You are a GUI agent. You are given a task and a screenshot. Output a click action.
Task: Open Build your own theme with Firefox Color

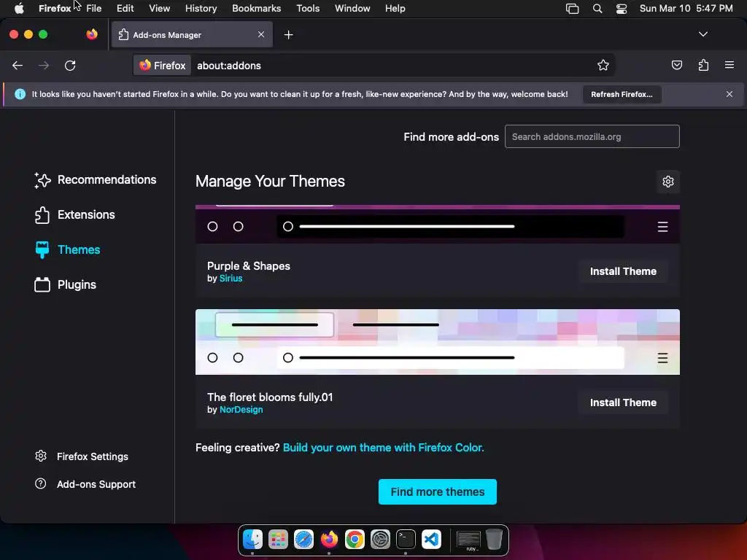point(383,448)
